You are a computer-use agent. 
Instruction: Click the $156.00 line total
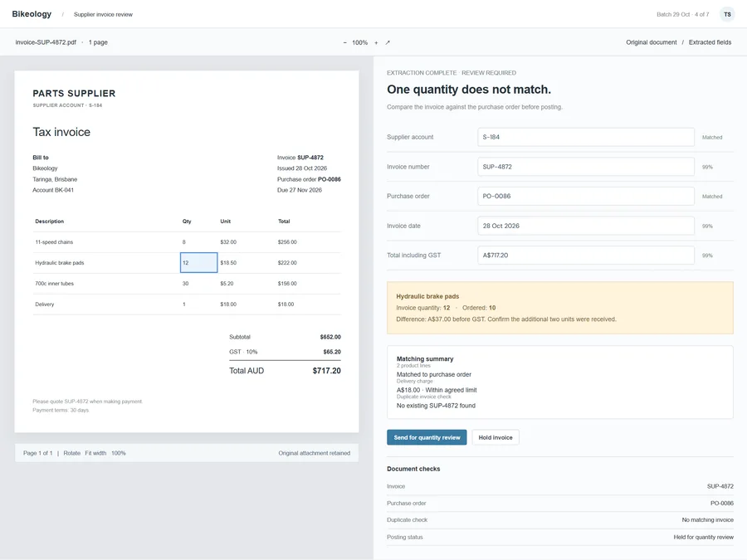coord(287,284)
